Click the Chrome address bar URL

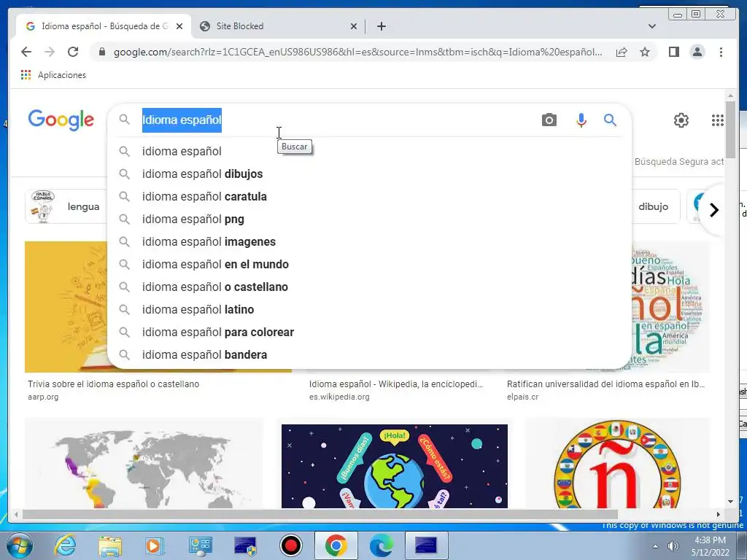point(357,52)
